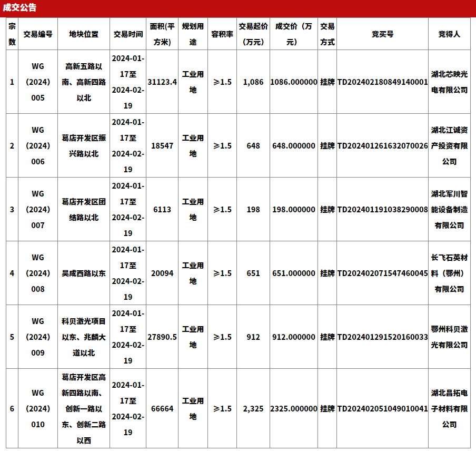Click area value 27890.5

(162, 337)
